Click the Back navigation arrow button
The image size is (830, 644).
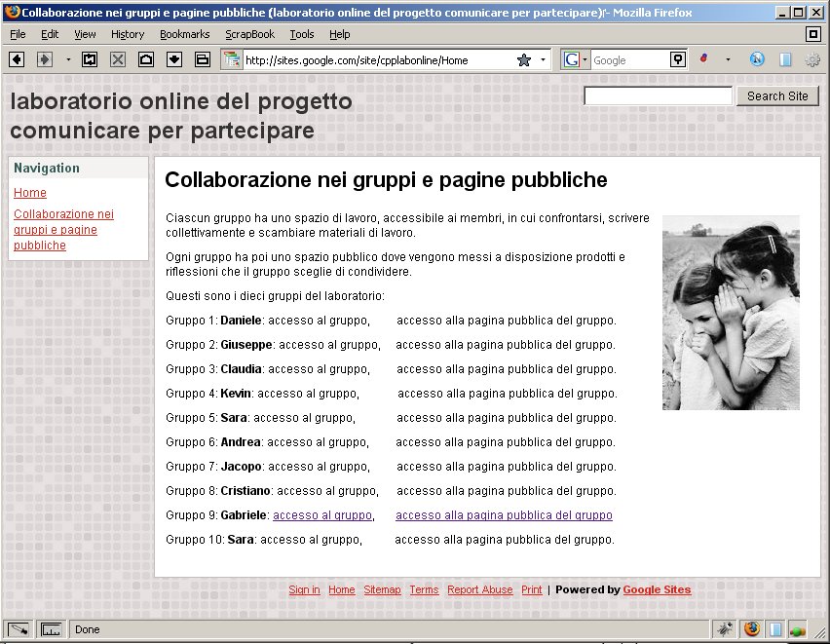click(17, 59)
